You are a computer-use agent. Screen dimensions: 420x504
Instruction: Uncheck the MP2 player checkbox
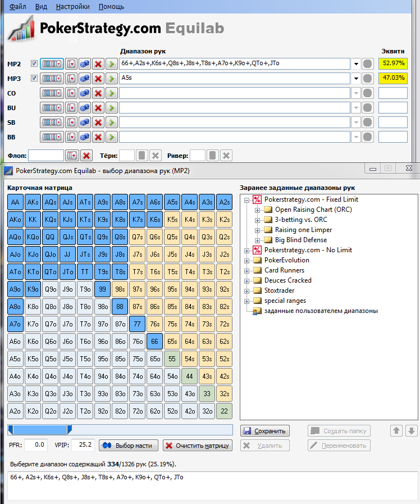click(34, 63)
